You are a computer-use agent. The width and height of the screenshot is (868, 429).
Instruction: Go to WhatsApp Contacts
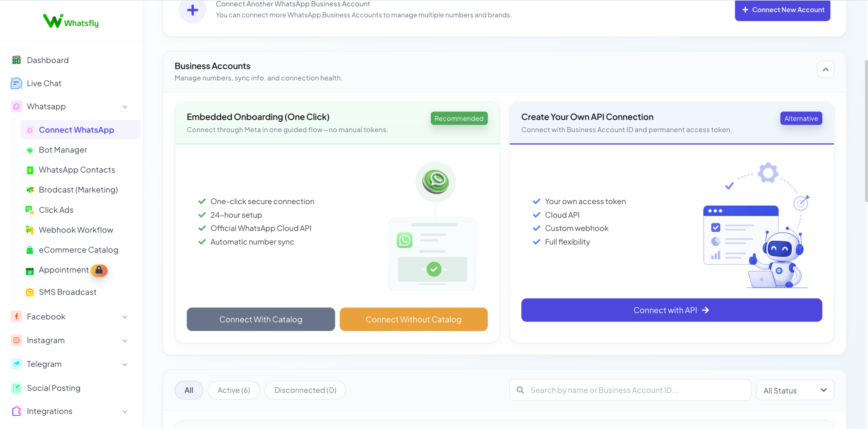[77, 170]
